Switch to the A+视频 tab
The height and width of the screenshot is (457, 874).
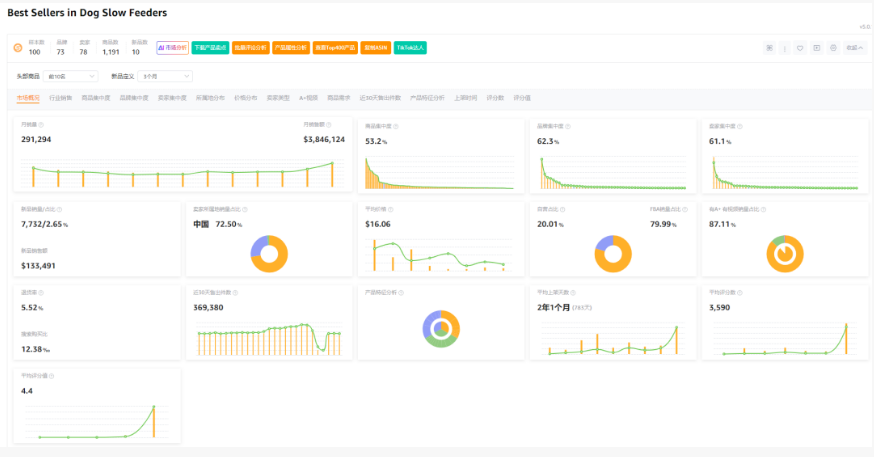308,98
